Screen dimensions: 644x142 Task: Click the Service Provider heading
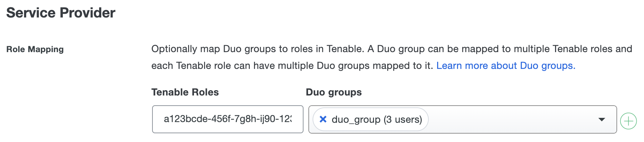61,13
